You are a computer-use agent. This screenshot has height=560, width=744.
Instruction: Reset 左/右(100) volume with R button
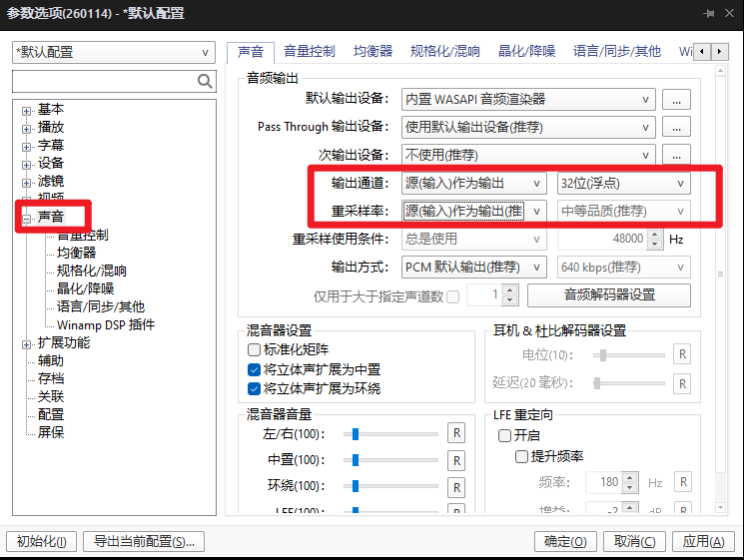(456, 433)
